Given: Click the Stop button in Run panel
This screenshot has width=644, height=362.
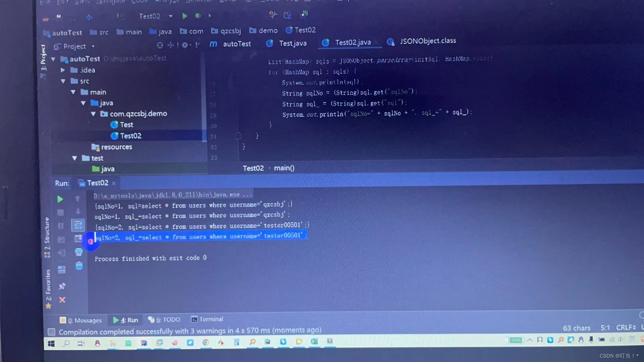Looking at the screenshot, I should [60, 213].
